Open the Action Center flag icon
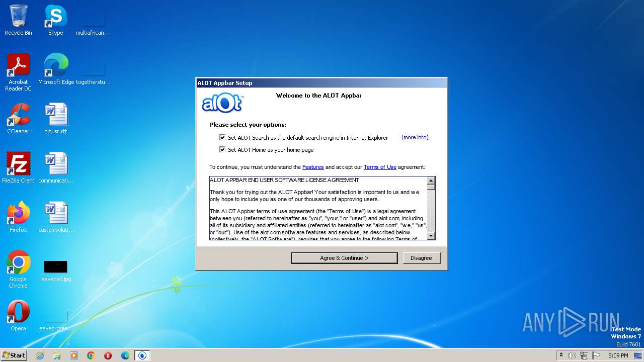The height and width of the screenshot is (362, 644). 596,355
